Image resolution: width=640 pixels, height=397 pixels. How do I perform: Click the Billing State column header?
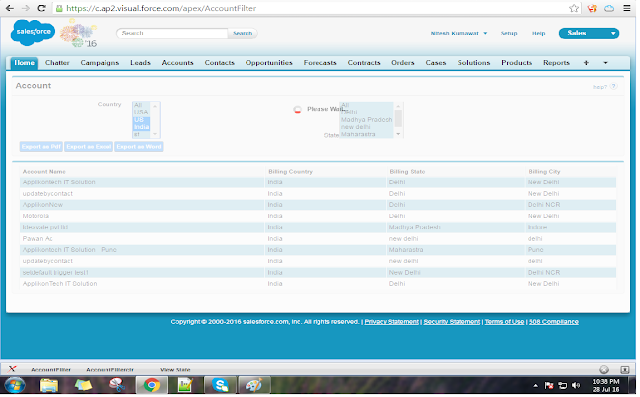coord(407,172)
